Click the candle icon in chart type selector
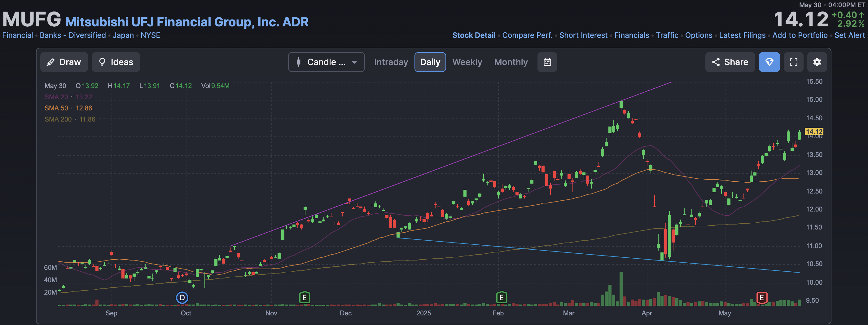The image size is (868, 325). coord(298,62)
